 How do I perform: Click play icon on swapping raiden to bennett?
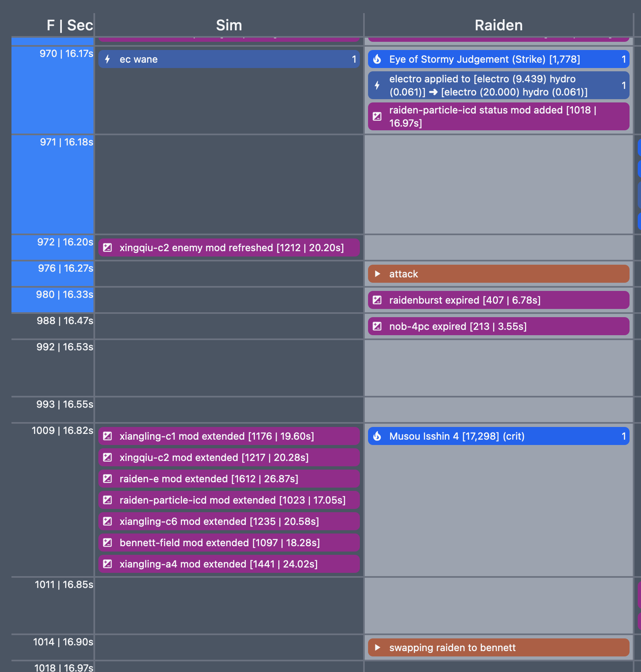(377, 647)
